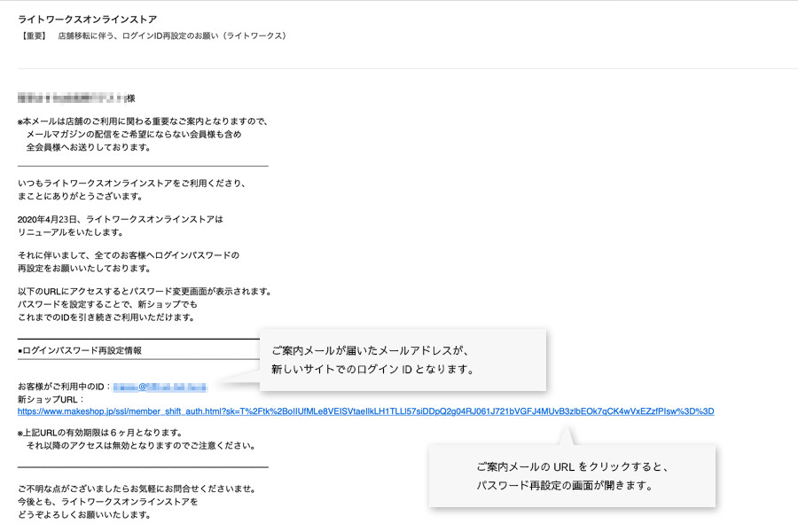Select the text それ以降のアクセスは無効となりますのでご注意ください。
Image resolution: width=798 pixels, height=532 pixels.
141,445
